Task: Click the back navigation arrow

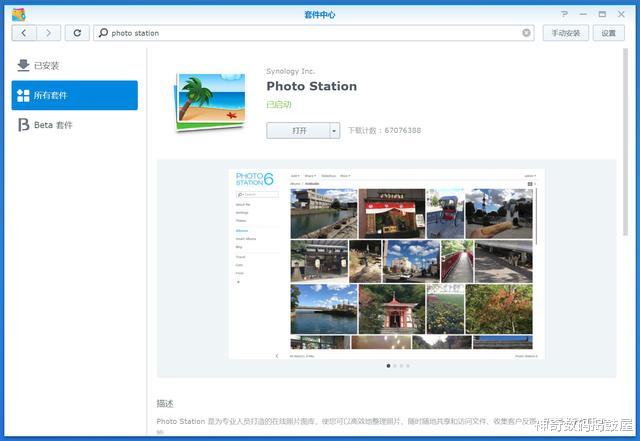Action: pyautogui.click(x=24, y=33)
